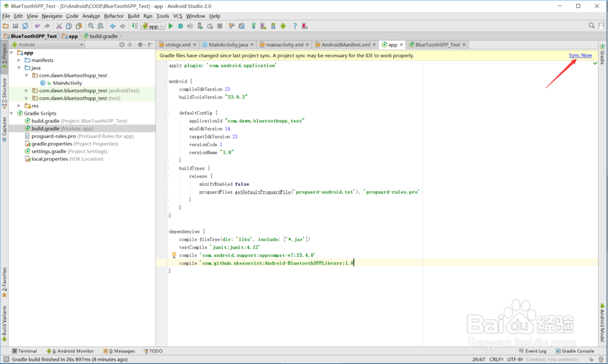Expand the manifests folder
The width and height of the screenshot is (608, 364).
click(x=19, y=60)
